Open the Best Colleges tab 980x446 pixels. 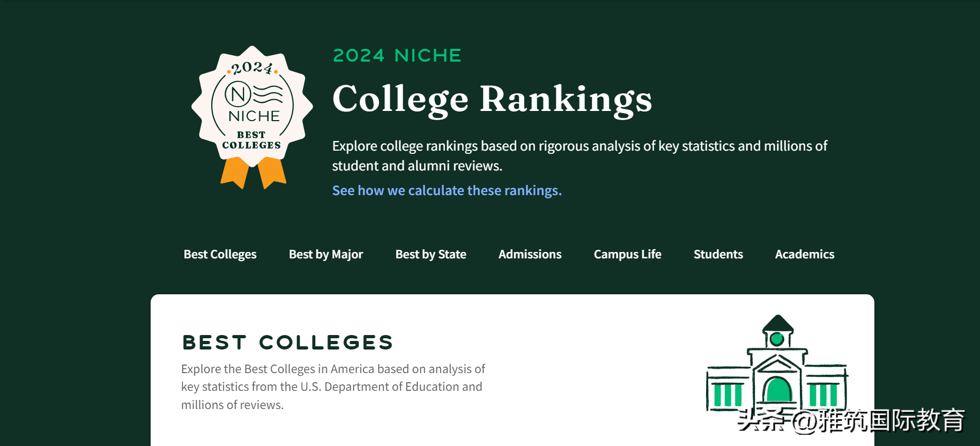point(220,254)
